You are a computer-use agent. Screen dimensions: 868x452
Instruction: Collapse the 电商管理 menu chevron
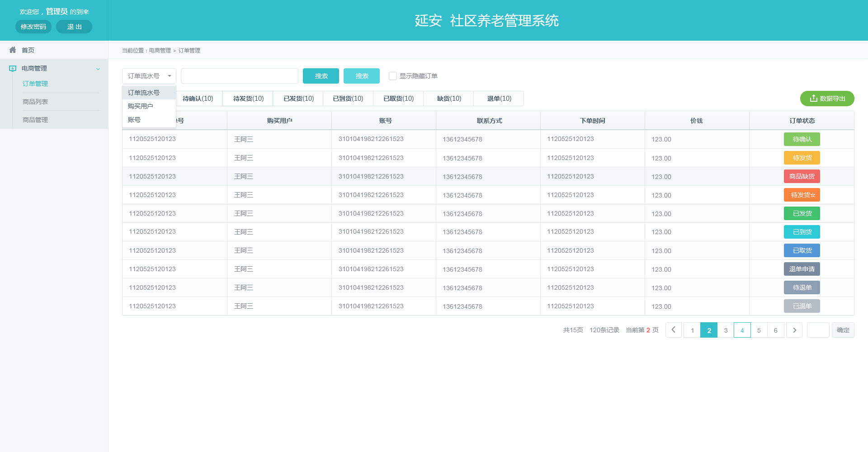tap(98, 69)
